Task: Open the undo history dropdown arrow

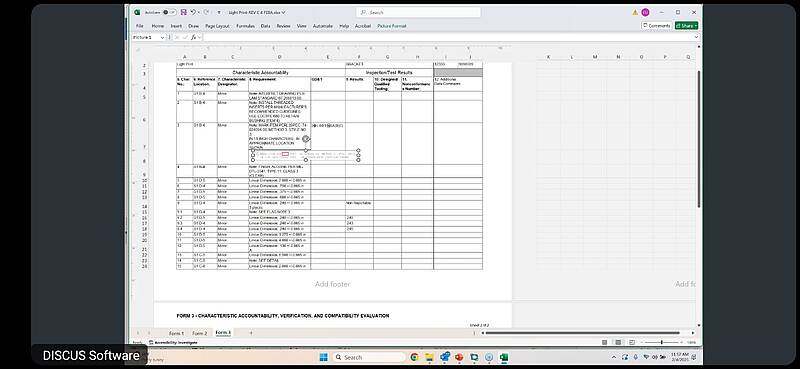Action: pyautogui.click(x=198, y=12)
